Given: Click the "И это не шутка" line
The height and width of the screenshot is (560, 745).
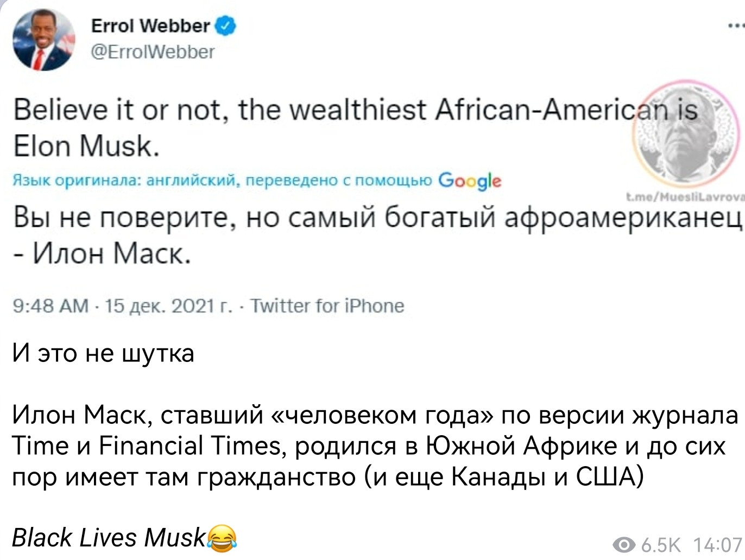Looking at the screenshot, I should [103, 353].
